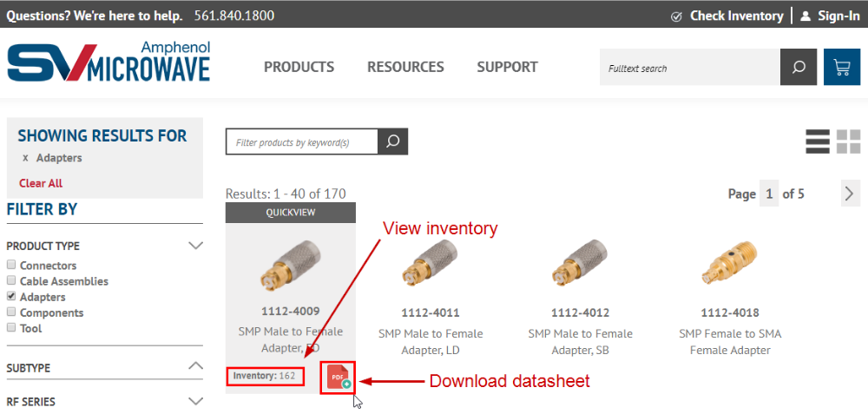Check the Components checkbox

pos(11,312)
